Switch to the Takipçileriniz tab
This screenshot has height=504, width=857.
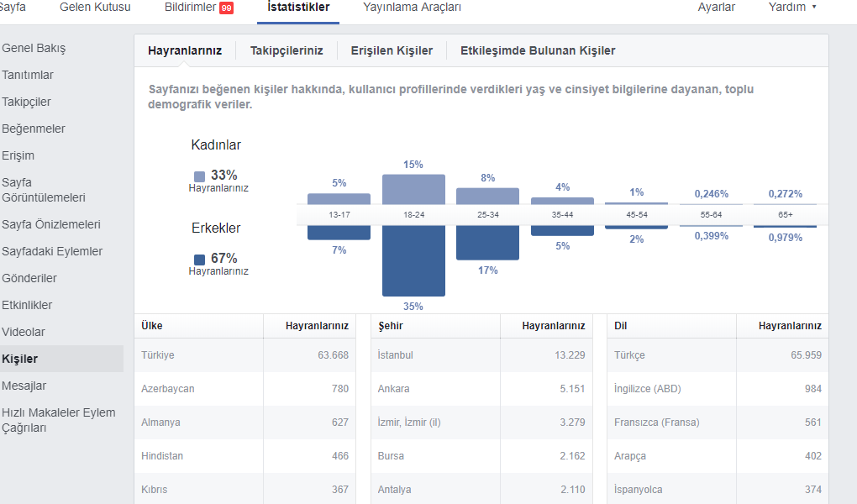pyautogui.click(x=287, y=51)
